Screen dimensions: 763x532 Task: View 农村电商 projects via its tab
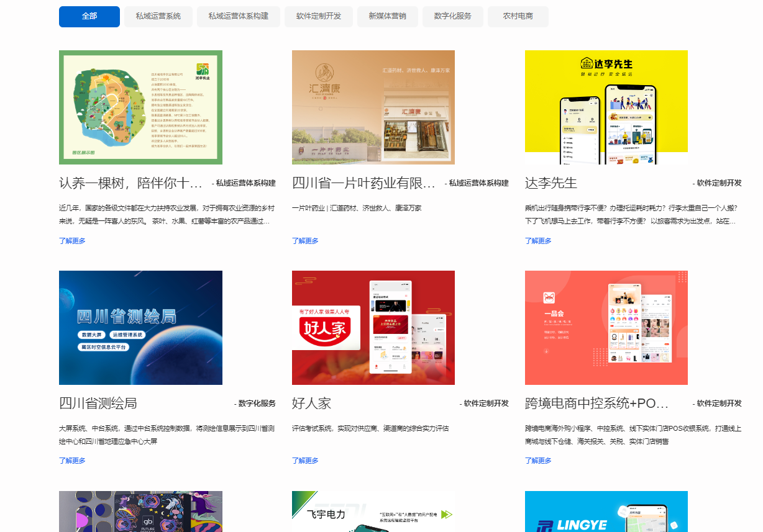tap(518, 17)
